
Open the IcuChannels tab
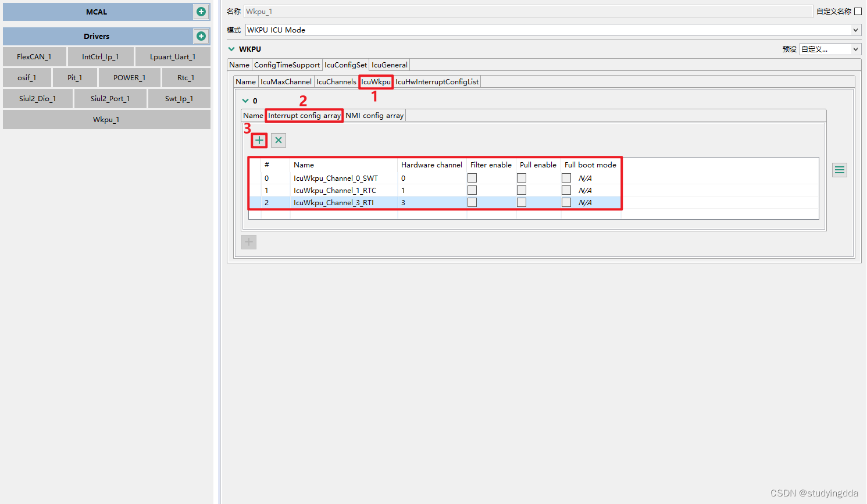[x=336, y=81]
